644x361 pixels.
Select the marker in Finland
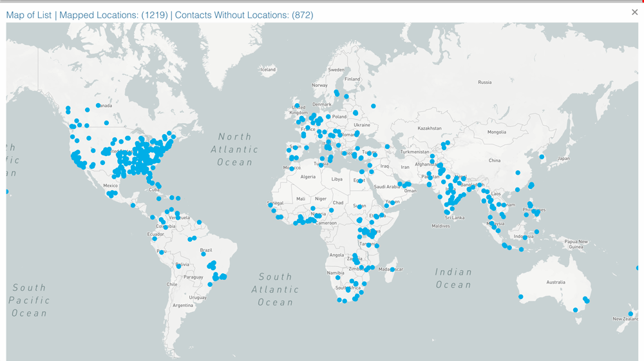(346, 97)
